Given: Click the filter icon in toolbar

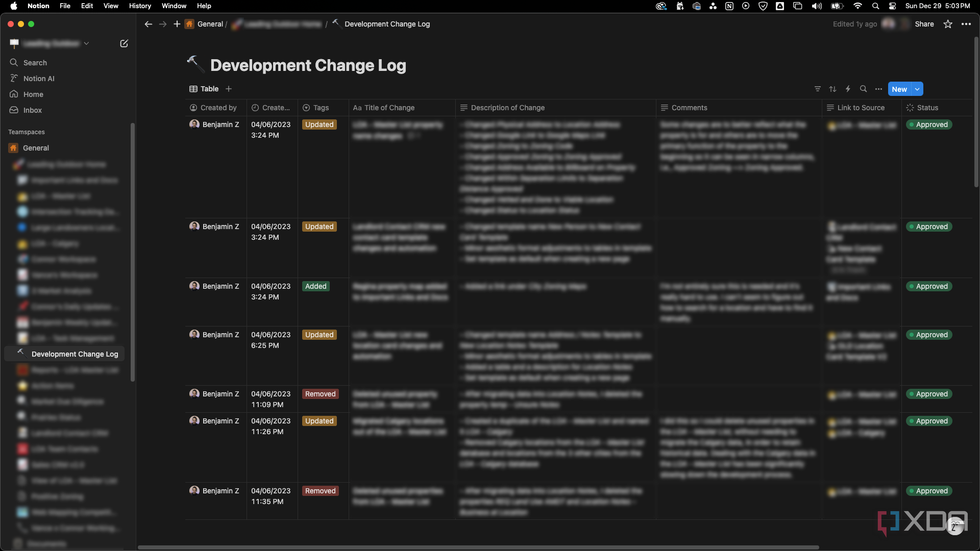Looking at the screenshot, I should tap(818, 88).
